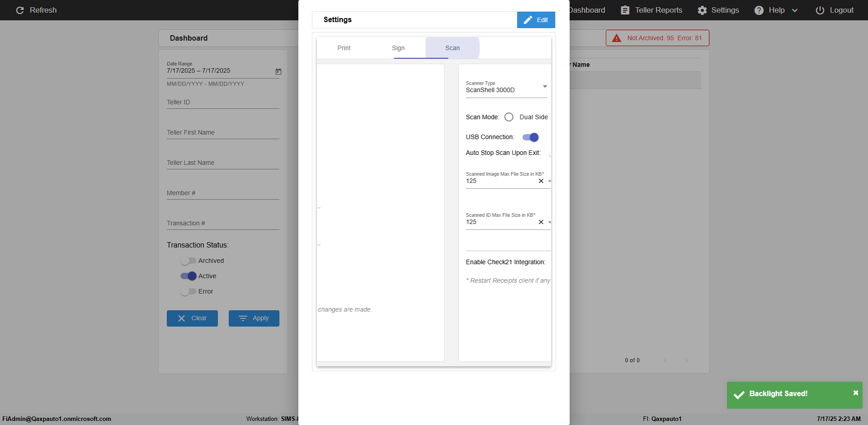
Task: Click the 'Settings' dialog title
Action: click(338, 20)
